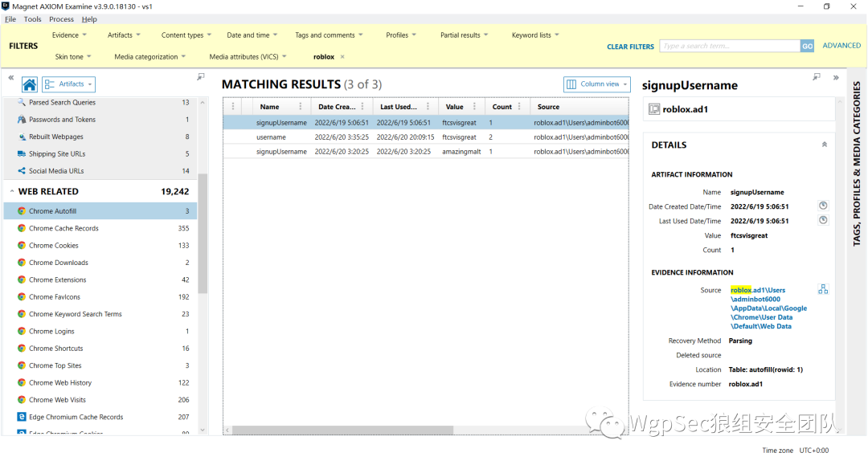Open Chrome Web History category
This screenshot has width=868, height=465.
pos(100,382)
